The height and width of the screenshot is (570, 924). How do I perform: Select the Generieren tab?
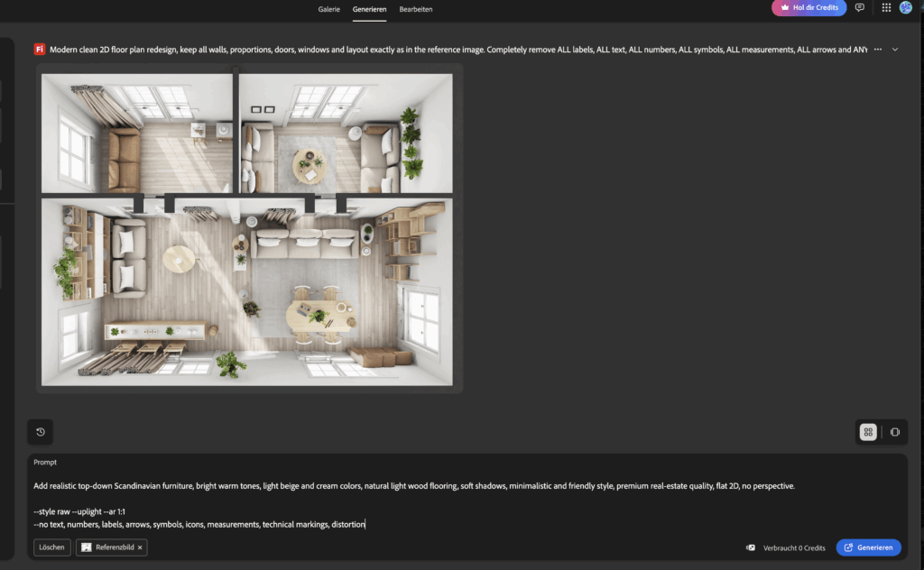click(x=370, y=9)
